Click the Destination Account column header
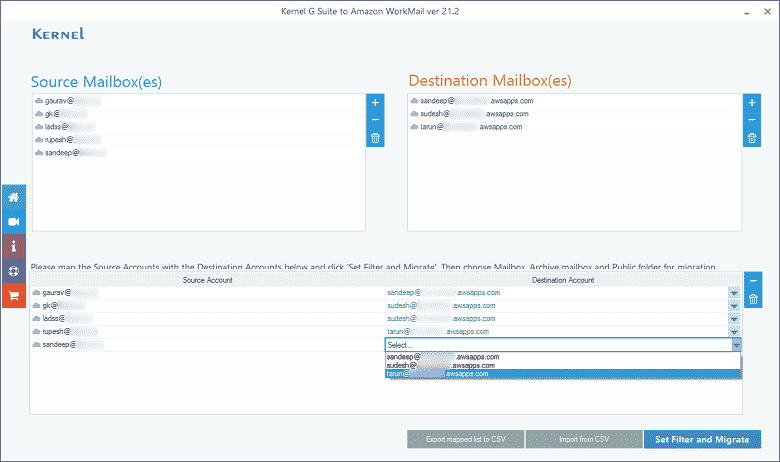 click(x=563, y=280)
